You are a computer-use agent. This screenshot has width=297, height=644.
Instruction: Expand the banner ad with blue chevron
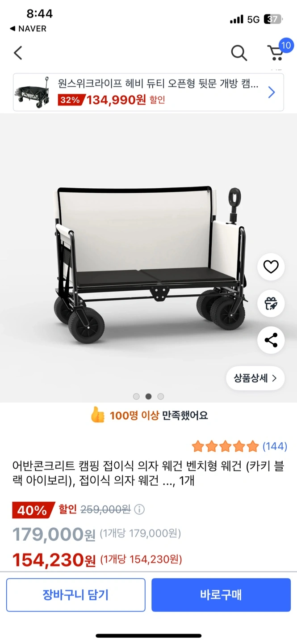[272, 92]
